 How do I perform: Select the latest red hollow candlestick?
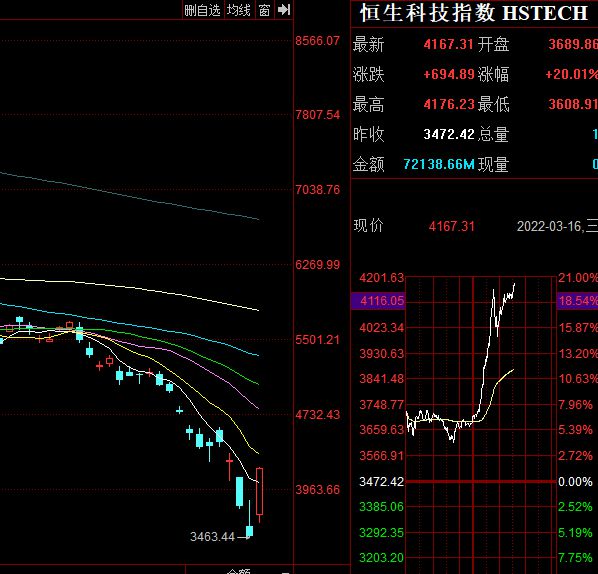(259, 492)
